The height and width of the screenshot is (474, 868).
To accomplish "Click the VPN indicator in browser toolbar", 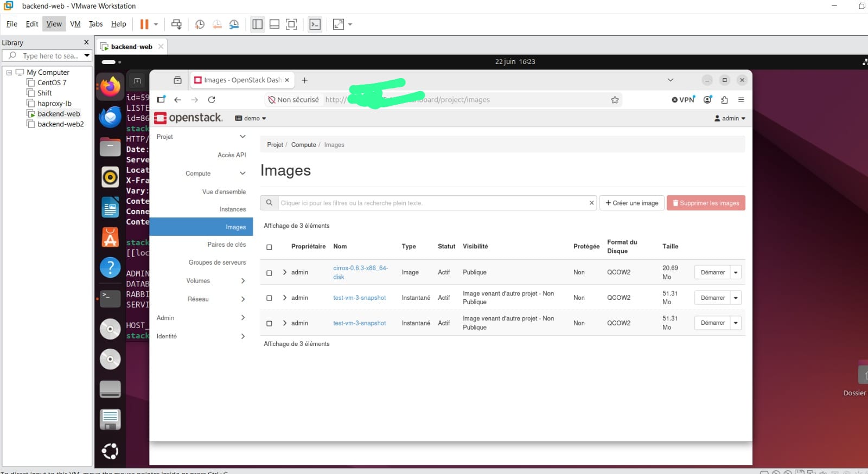I will pyautogui.click(x=684, y=100).
